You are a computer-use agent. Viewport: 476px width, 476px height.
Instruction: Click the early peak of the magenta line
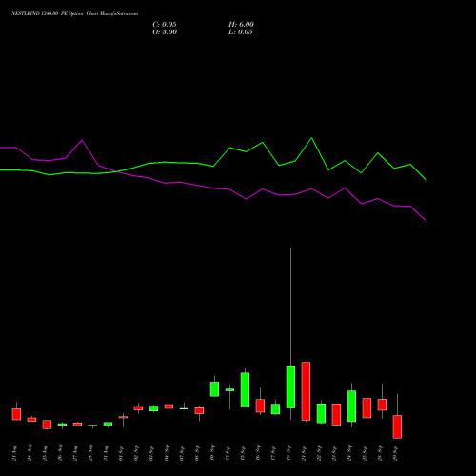[x=82, y=140]
